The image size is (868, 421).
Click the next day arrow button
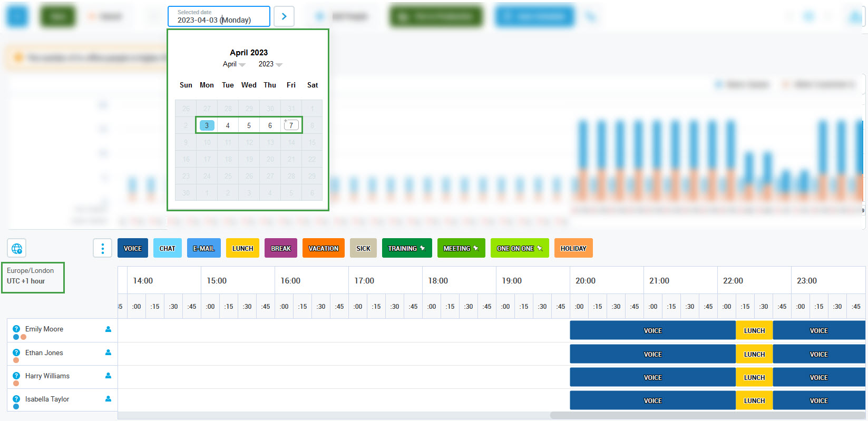(x=284, y=16)
